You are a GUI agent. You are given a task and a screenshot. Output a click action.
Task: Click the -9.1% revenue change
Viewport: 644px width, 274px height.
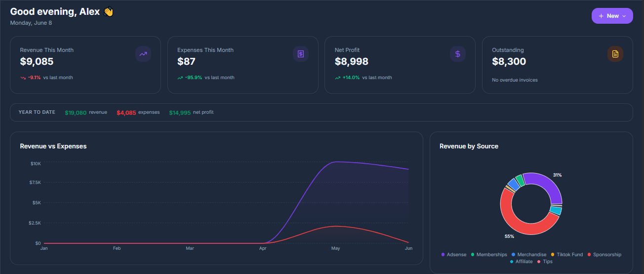[35, 78]
